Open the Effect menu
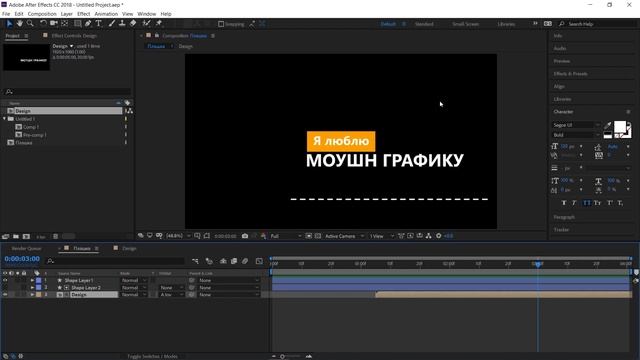This screenshot has width=640, height=360. pyautogui.click(x=83, y=14)
